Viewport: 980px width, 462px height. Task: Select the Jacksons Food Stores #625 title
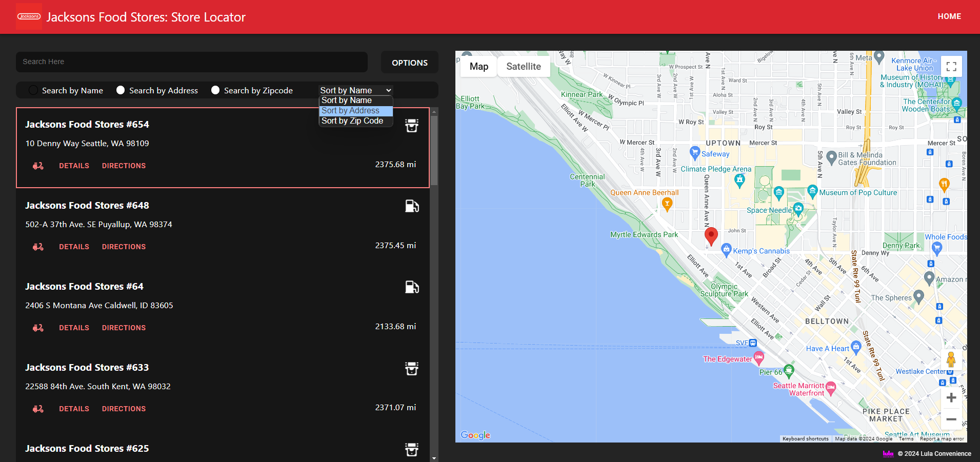(87, 449)
